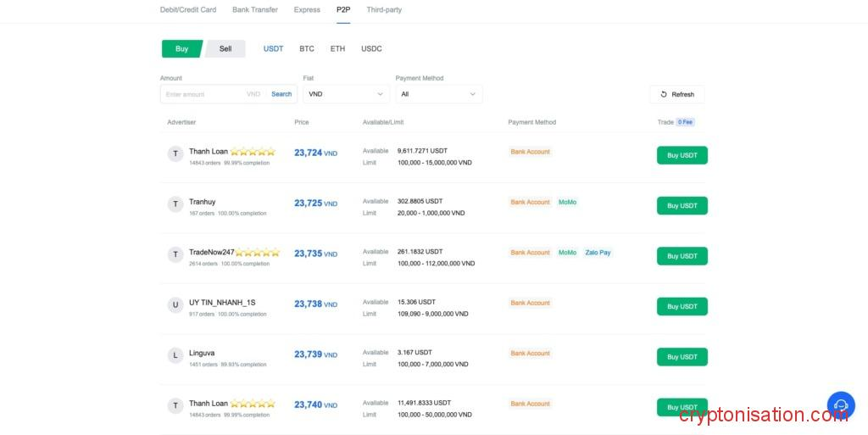Open the Debit/Credit Card tab
868x435 pixels.
[x=188, y=10]
